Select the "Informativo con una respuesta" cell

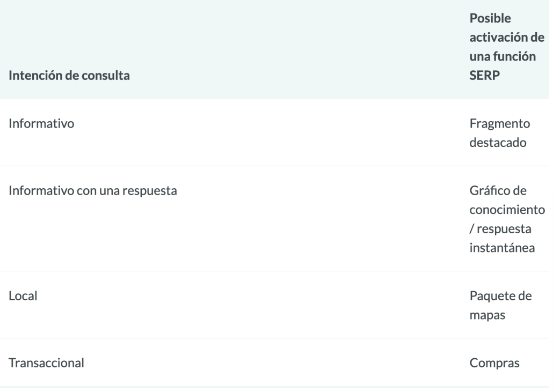tap(93, 190)
